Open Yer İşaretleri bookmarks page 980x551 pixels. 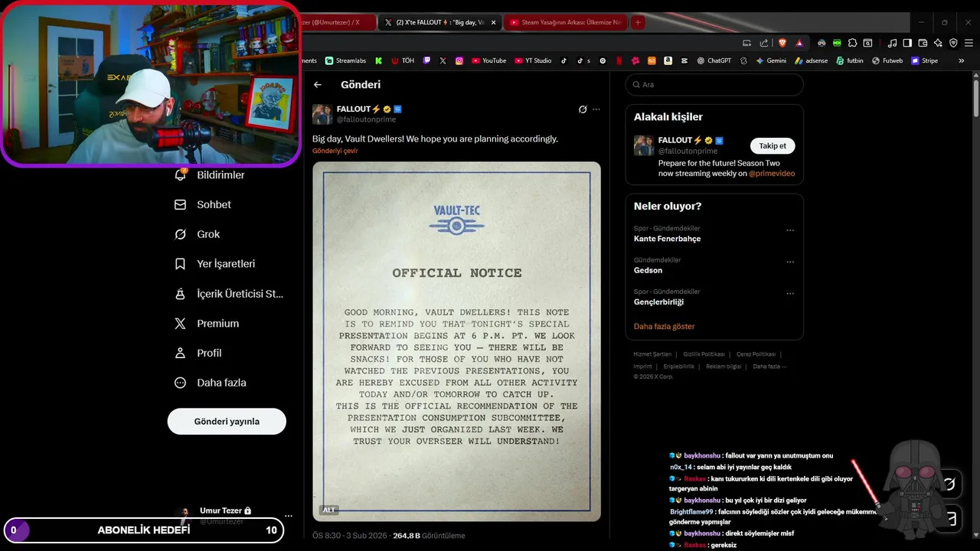[215, 264]
